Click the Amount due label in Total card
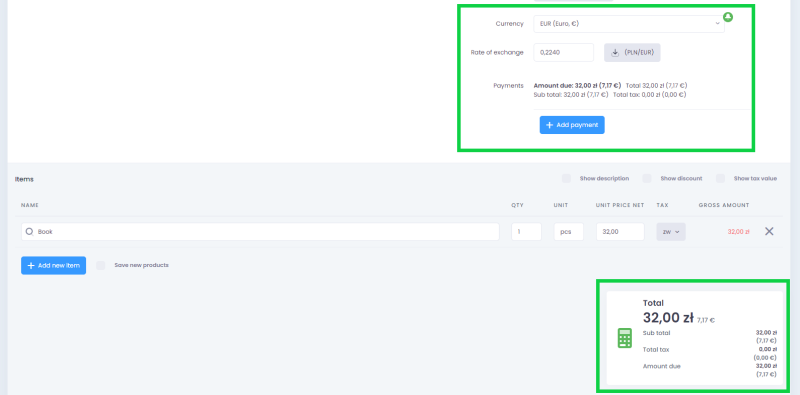The height and width of the screenshot is (395, 800). click(x=661, y=366)
